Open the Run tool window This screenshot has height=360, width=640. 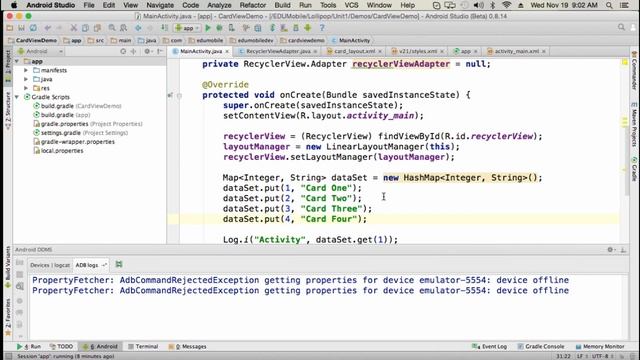[x=29, y=347]
